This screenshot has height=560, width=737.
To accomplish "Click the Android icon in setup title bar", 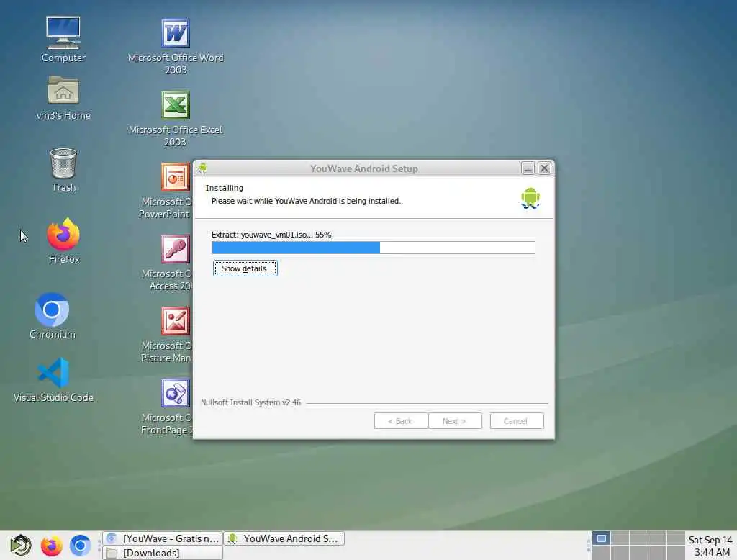I will click(202, 168).
